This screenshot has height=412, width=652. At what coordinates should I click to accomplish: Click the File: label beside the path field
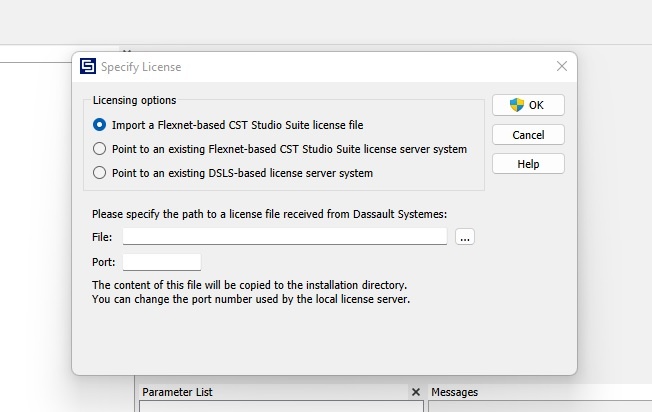click(x=101, y=237)
